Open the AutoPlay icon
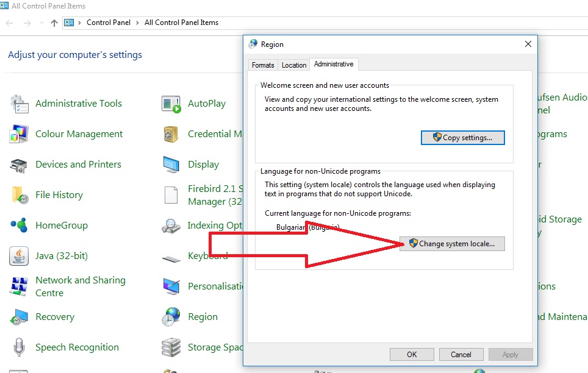The width and height of the screenshot is (588, 373). click(171, 104)
